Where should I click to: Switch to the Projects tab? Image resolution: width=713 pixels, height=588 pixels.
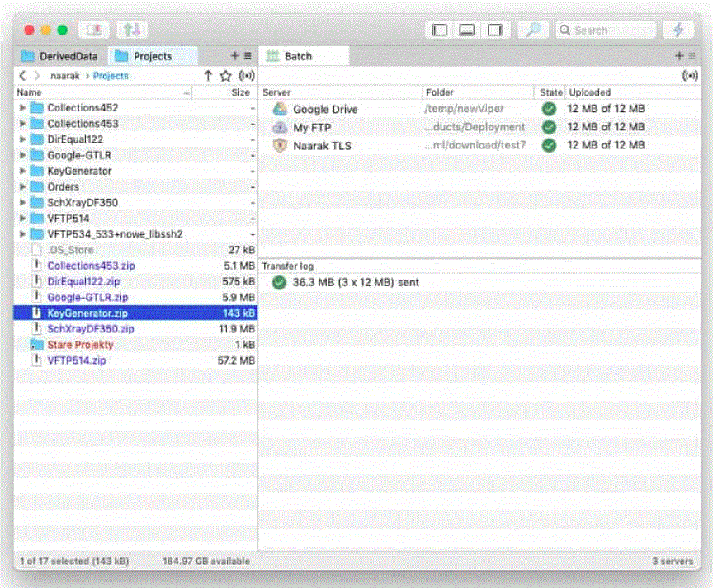(153, 56)
